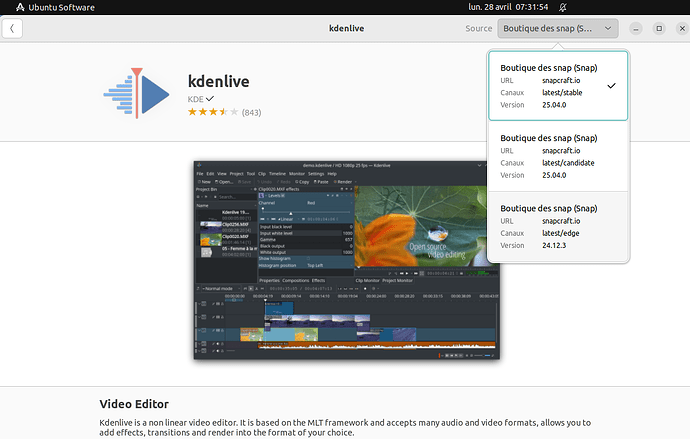Click the KDE verified publisher checkmark
690x439 pixels.
[x=210, y=99]
